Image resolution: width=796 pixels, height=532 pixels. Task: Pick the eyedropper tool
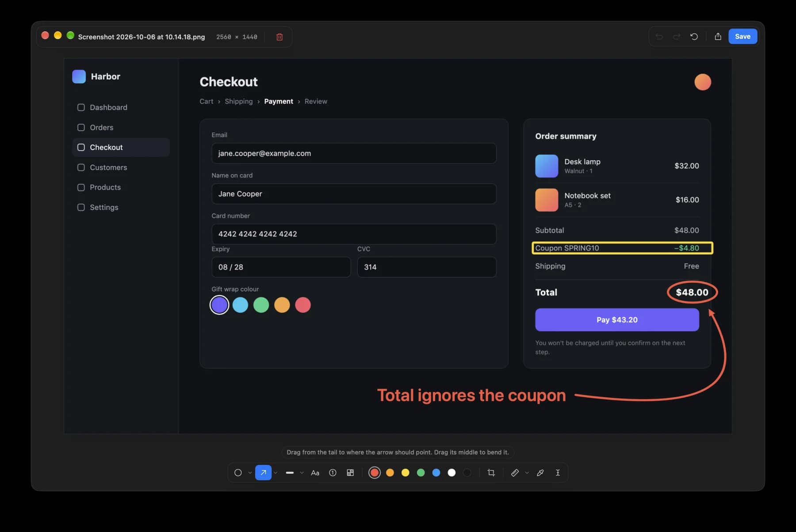pos(540,473)
